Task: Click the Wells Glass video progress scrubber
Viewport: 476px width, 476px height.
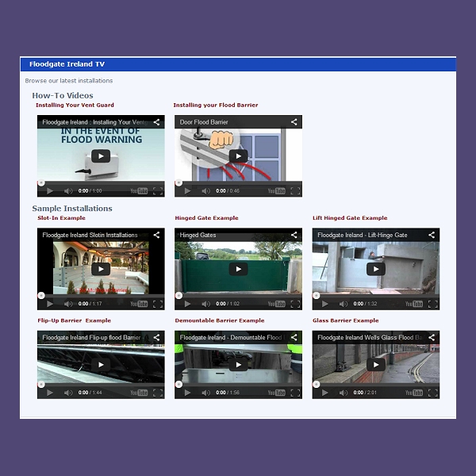Action: [x=317, y=385]
